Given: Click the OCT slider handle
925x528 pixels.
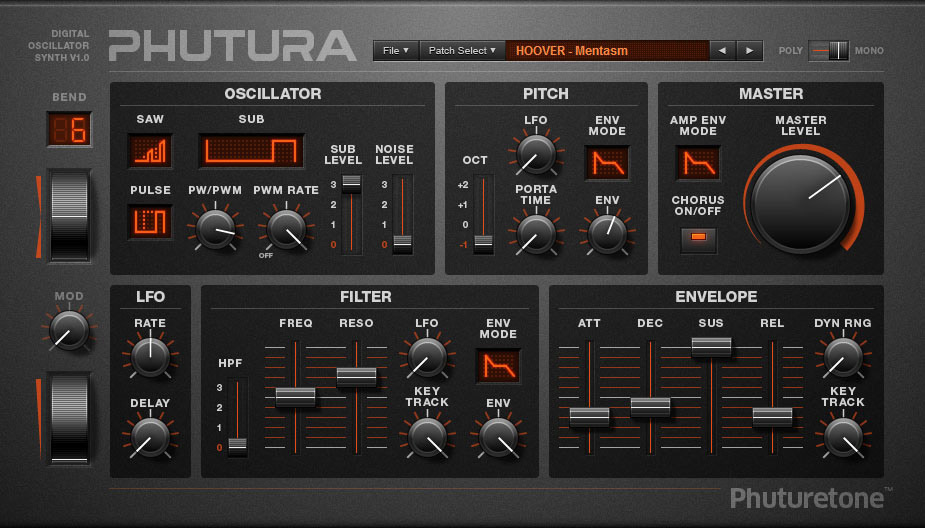Looking at the screenshot, I should pyautogui.click(x=483, y=244).
